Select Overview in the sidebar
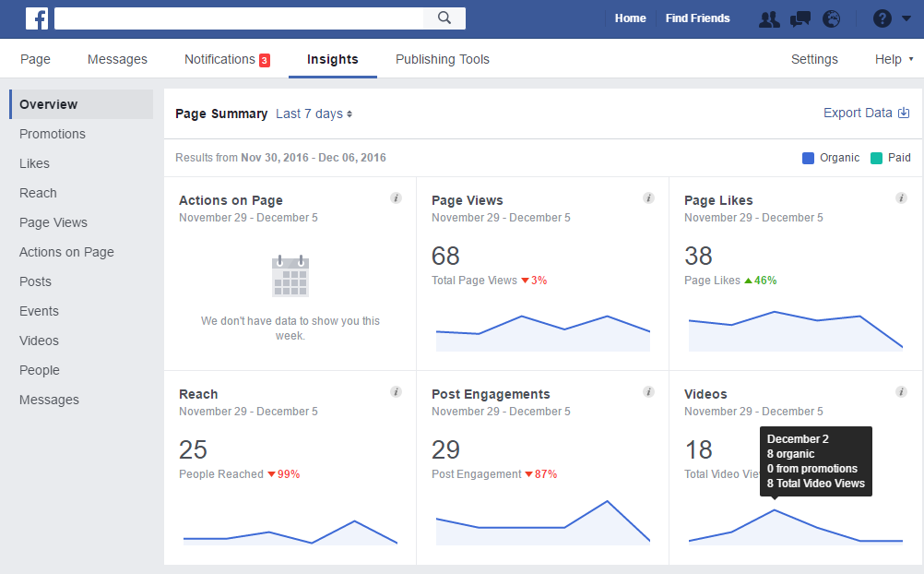This screenshot has height=574, width=924. [81, 104]
